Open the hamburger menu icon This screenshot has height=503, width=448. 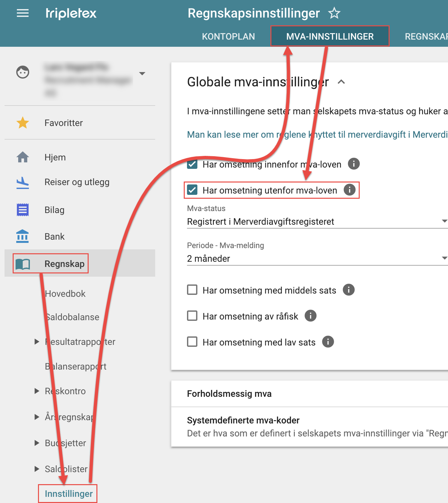[23, 13]
